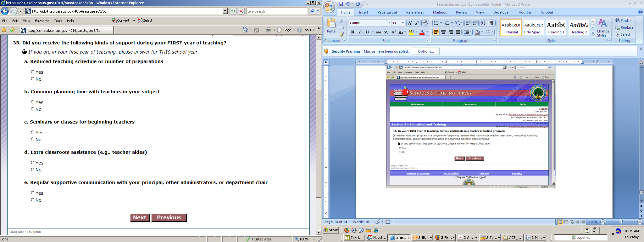Viewport: 644px width, 242px height.
Task: Click the Print icon in IE toolbar
Action: (x=268, y=30)
